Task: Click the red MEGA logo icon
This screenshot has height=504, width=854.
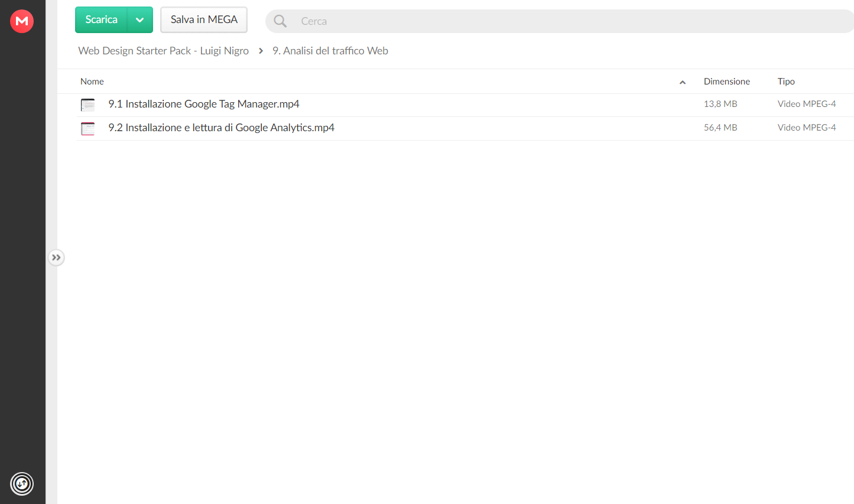Action: pos(22,21)
